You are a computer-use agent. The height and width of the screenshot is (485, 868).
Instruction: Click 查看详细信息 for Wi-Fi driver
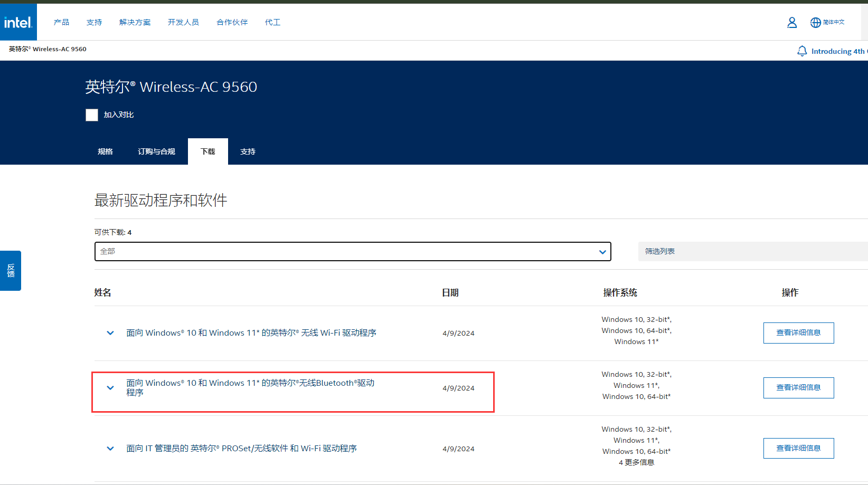pos(798,333)
